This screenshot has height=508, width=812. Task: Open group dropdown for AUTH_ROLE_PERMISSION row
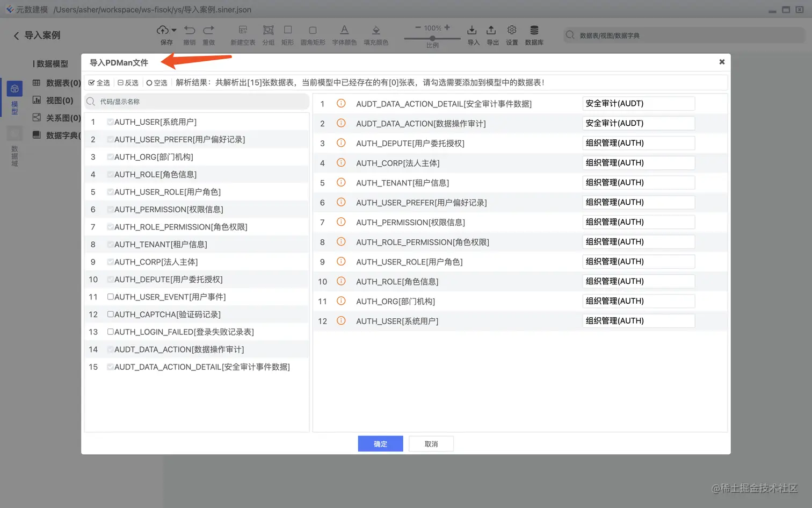pos(639,242)
